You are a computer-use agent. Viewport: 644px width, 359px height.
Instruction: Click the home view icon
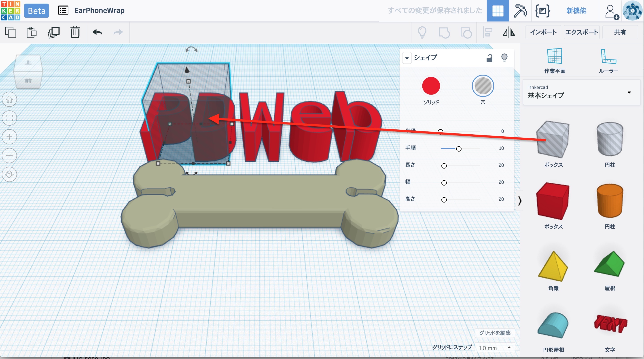pos(9,99)
